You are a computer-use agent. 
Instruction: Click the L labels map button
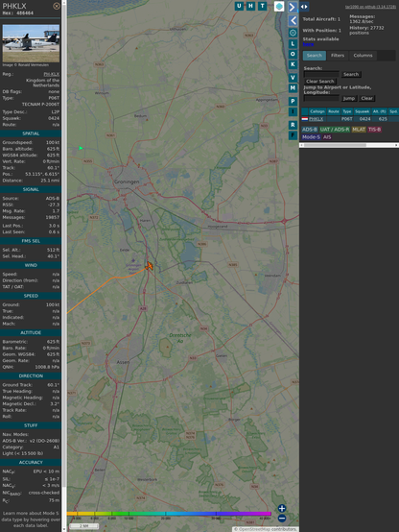click(293, 44)
